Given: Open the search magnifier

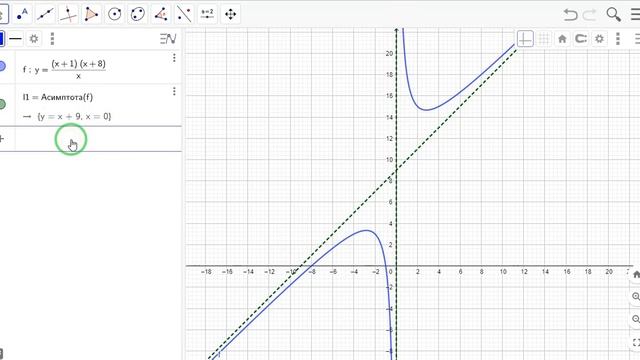Looking at the screenshot, I should tap(613, 15).
